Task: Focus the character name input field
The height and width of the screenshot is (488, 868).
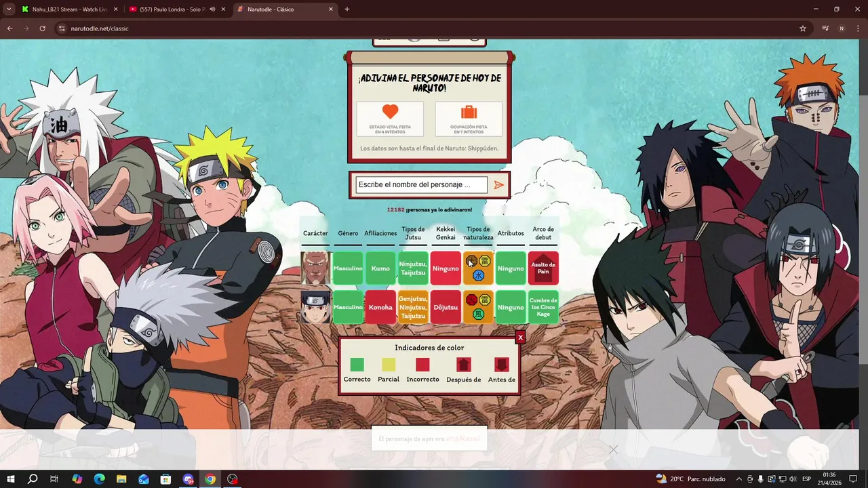Action: 421,185
